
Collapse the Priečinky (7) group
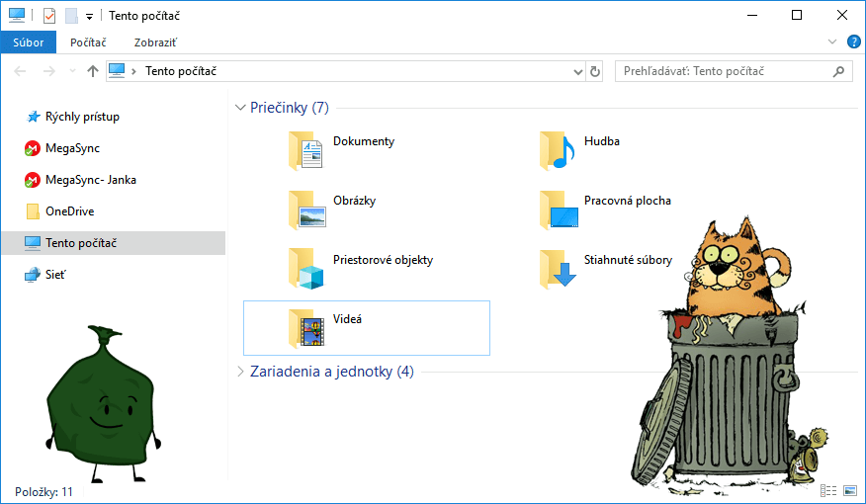point(240,108)
